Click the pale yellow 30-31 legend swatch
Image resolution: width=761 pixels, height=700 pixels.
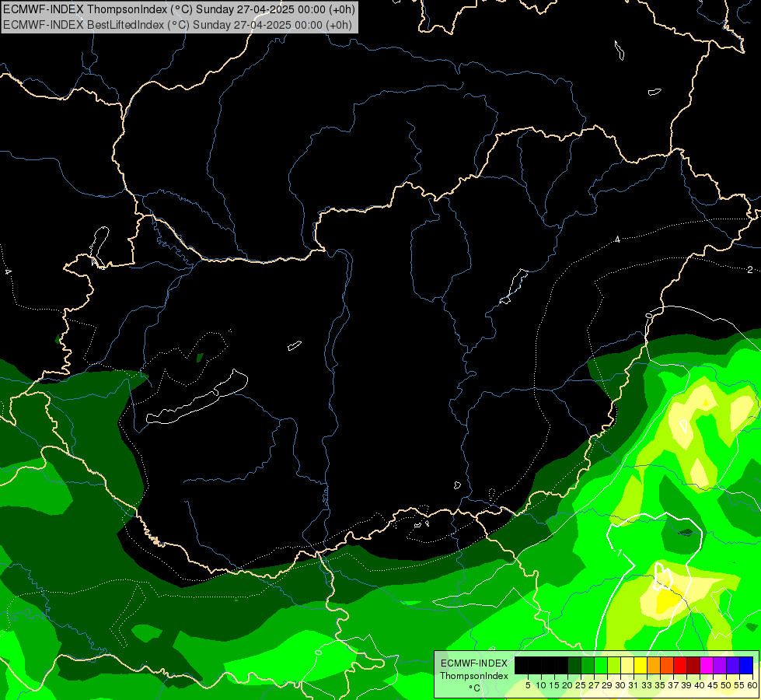coord(627,665)
